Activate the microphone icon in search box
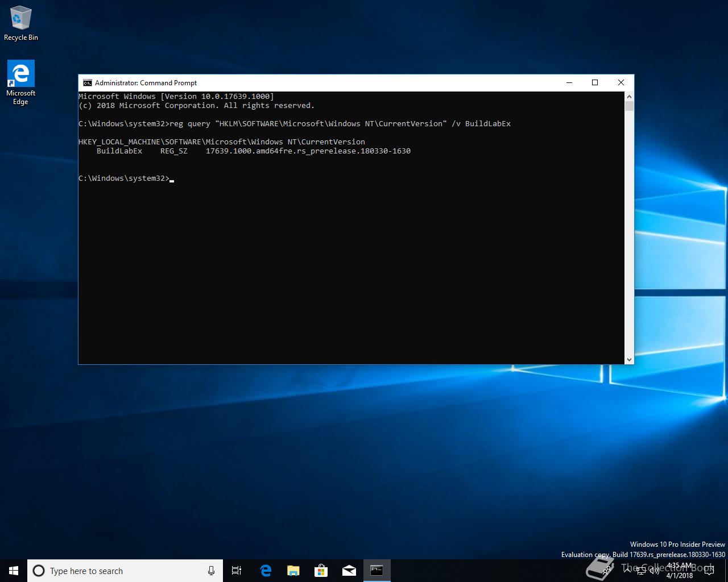 tap(211, 571)
